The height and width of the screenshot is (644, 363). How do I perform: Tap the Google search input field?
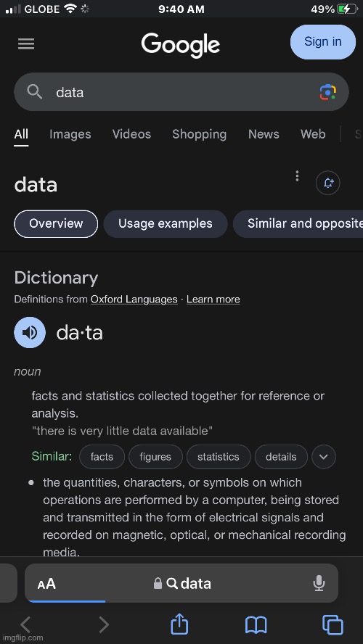181,92
